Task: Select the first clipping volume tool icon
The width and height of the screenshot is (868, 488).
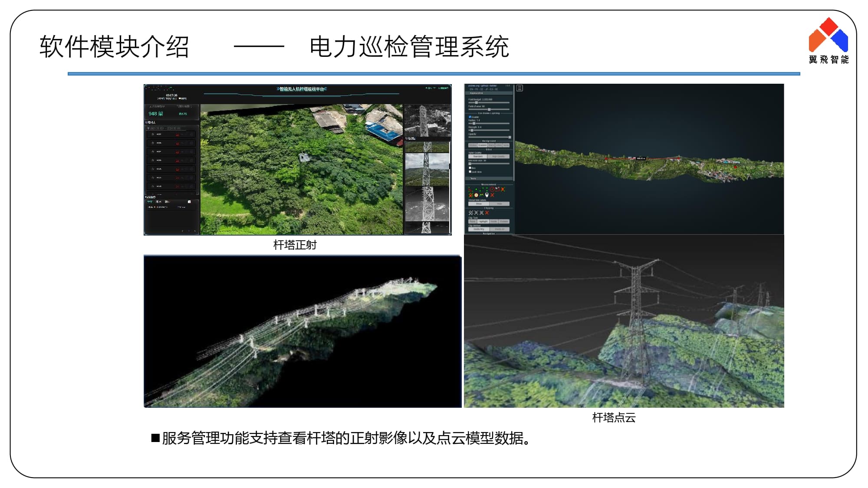Action: coord(470,213)
